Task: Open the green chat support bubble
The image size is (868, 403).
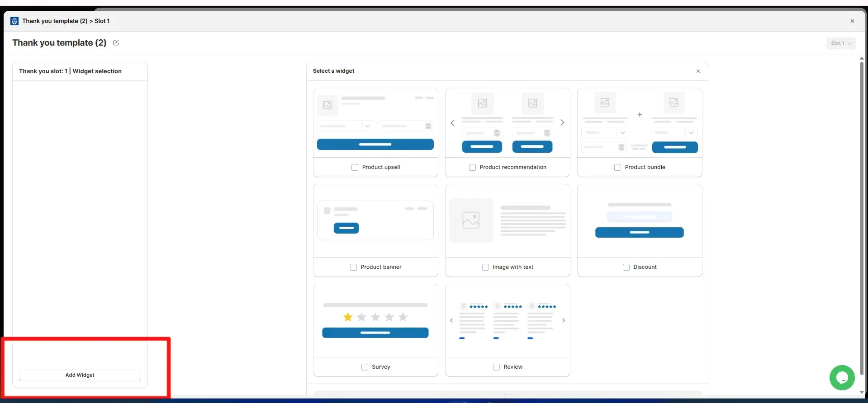Action: pos(842,377)
